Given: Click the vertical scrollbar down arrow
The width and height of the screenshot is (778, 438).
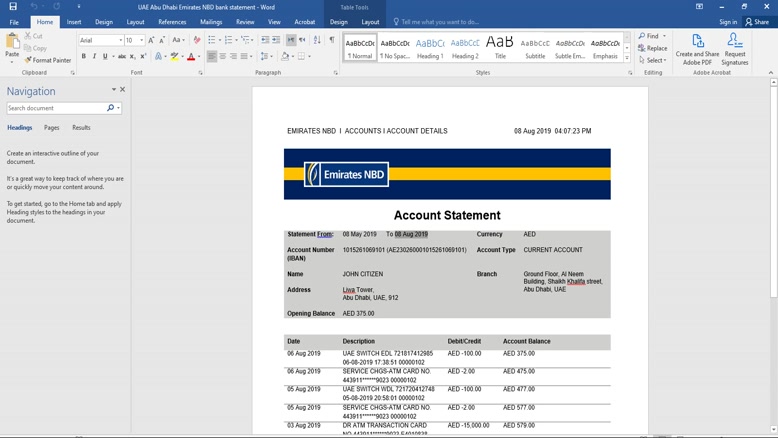Looking at the screenshot, I should tap(774, 429).
